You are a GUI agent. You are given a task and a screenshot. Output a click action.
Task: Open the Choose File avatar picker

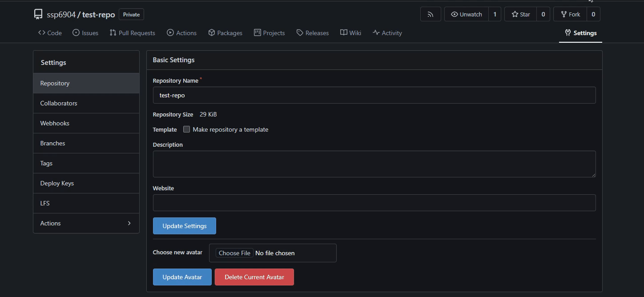coord(234,253)
